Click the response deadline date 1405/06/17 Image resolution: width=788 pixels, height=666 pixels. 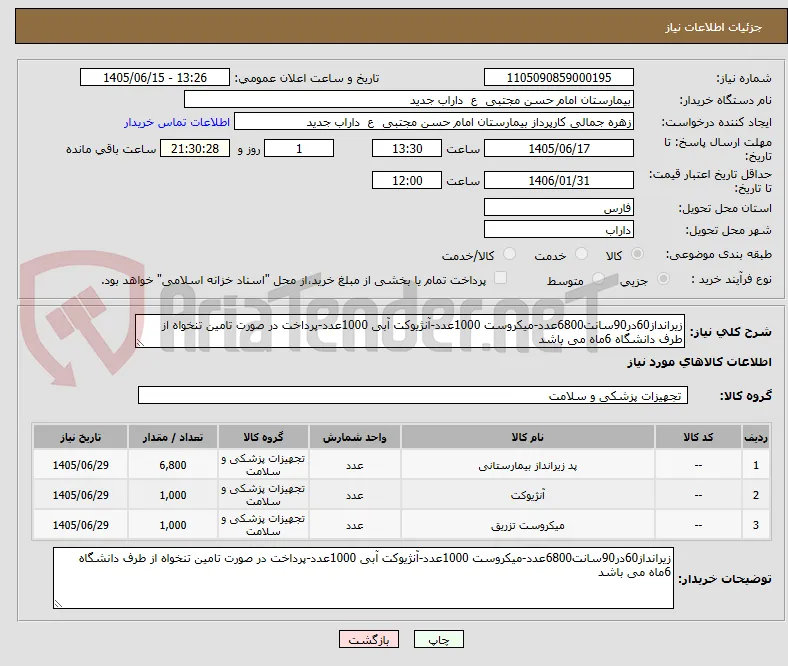[559, 148]
